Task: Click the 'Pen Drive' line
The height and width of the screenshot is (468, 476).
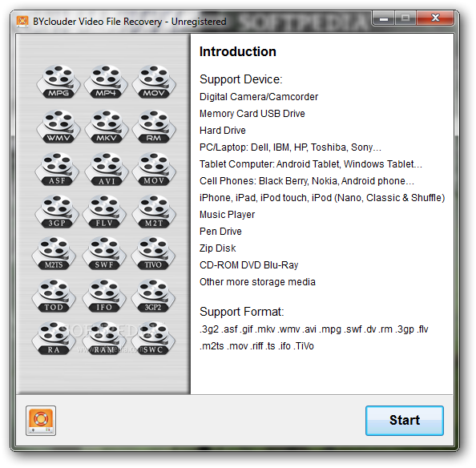Action: (x=220, y=232)
